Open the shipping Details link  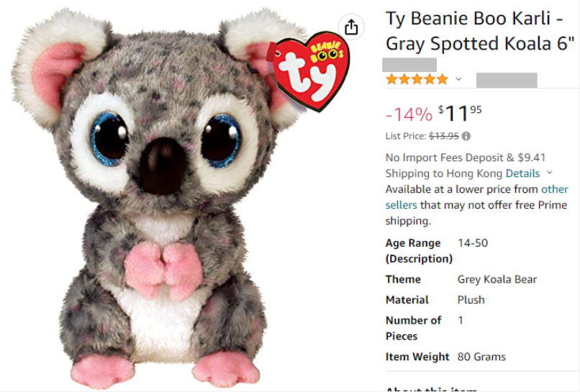(x=522, y=173)
